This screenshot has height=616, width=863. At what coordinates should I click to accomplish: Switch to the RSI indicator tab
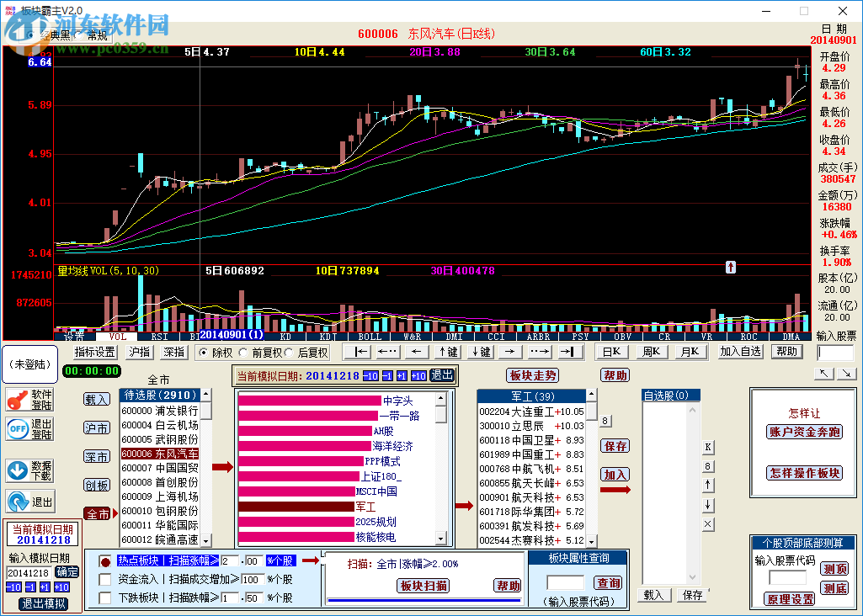[x=159, y=336]
